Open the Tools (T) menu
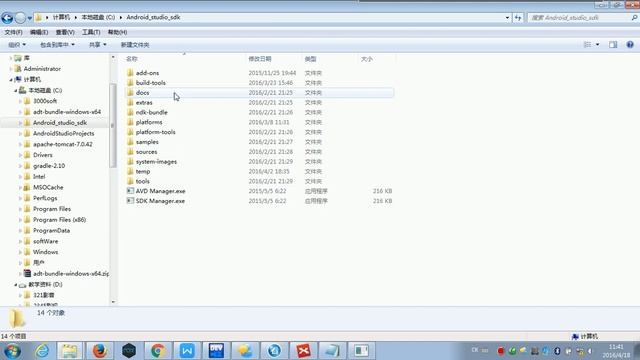 click(91, 32)
